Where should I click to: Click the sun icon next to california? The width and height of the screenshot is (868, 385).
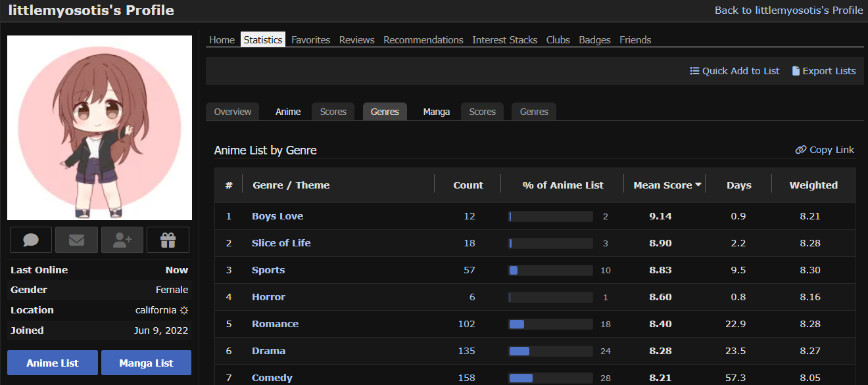point(184,310)
